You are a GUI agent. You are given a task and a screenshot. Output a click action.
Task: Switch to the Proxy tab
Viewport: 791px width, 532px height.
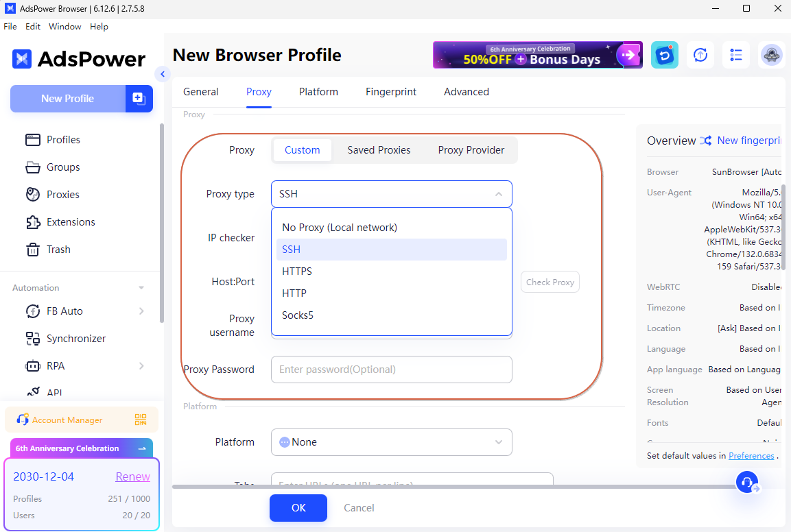[259, 92]
